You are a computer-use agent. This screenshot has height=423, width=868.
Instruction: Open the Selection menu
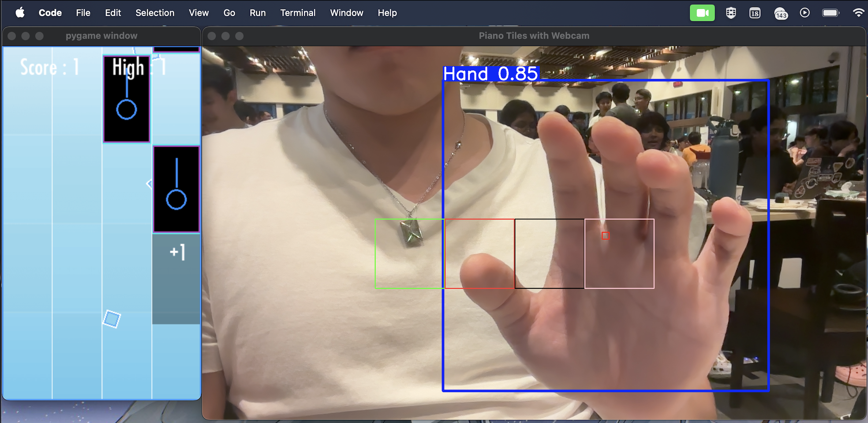(155, 13)
